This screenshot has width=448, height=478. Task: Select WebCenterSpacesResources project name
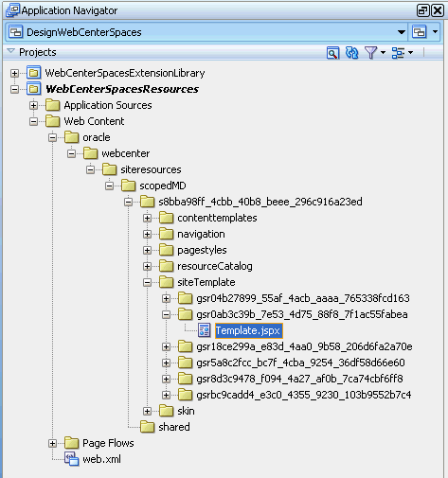point(122,89)
